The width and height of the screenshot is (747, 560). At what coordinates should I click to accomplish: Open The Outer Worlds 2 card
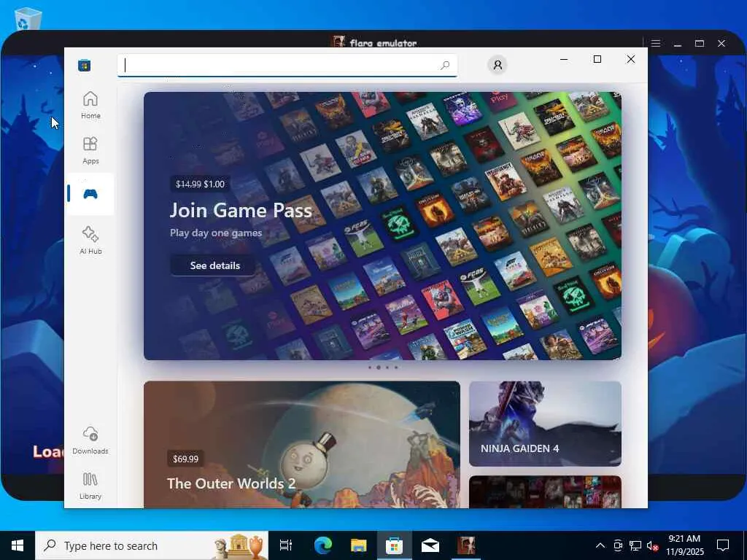(x=302, y=444)
